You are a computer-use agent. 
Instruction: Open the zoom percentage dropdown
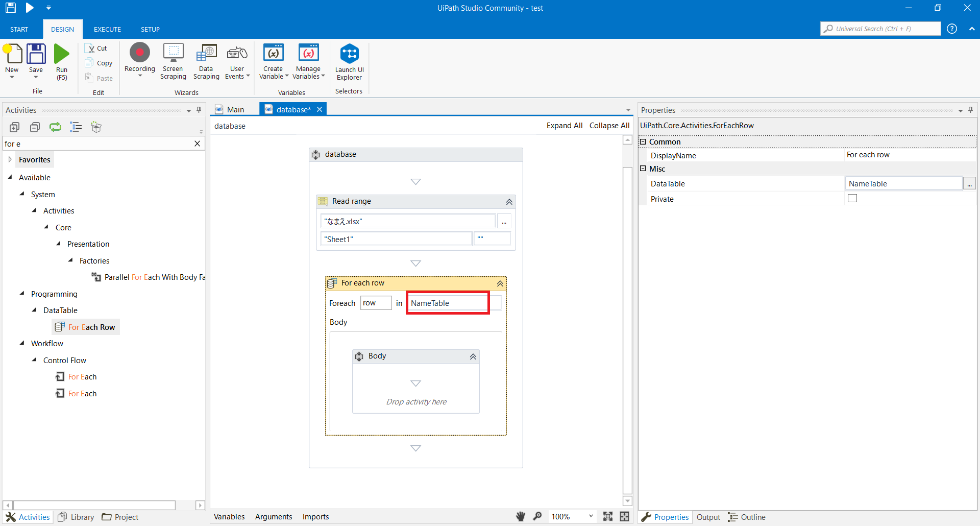pos(591,516)
